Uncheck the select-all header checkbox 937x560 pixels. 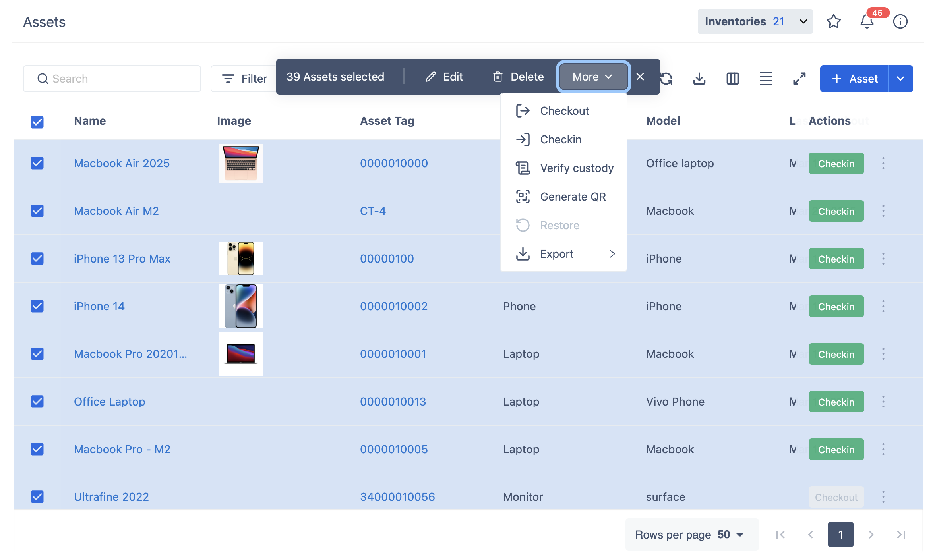[37, 122]
